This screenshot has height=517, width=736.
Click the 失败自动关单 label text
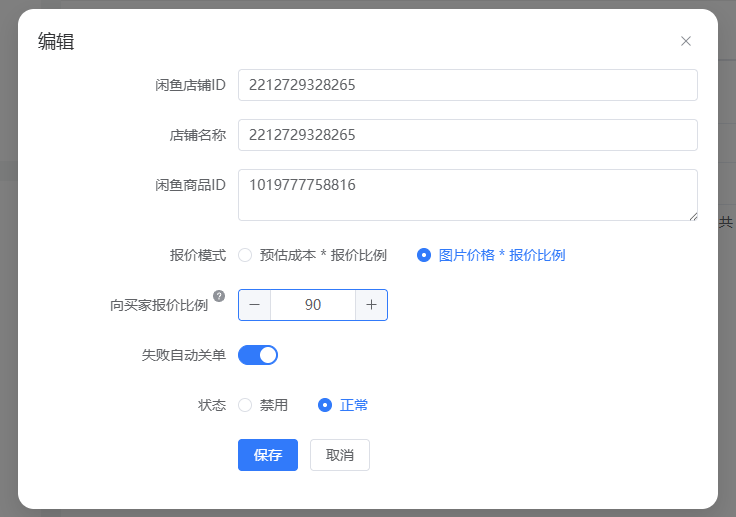(x=184, y=355)
